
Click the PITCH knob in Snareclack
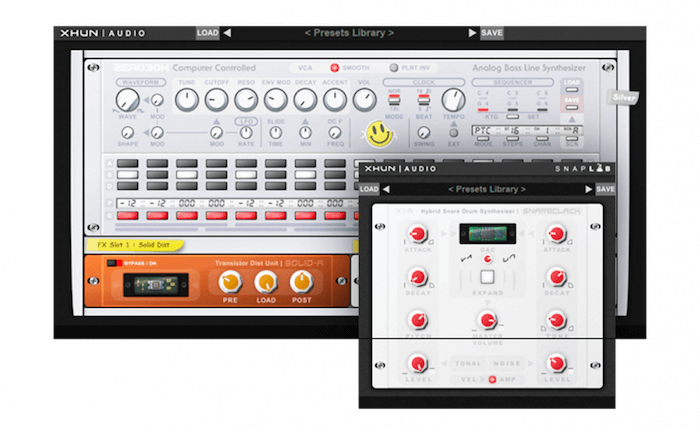point(418,320)
